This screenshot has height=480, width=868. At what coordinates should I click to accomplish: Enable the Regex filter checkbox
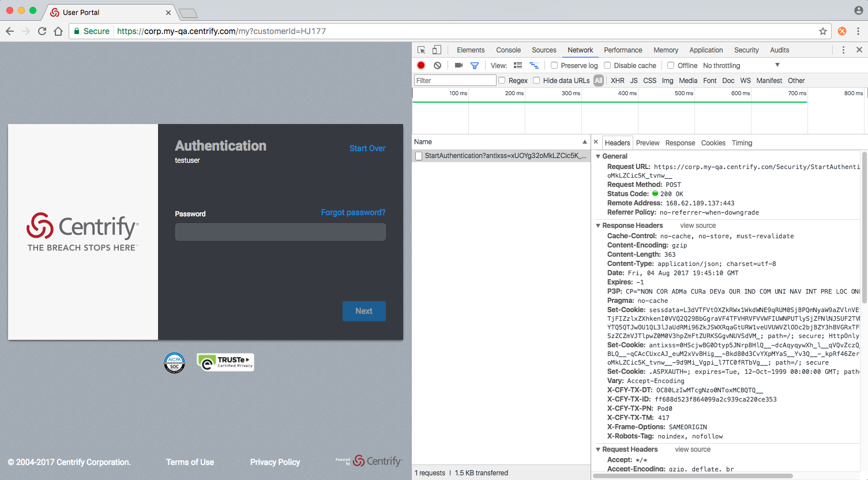pyautogui.click(x=502, y=80)
